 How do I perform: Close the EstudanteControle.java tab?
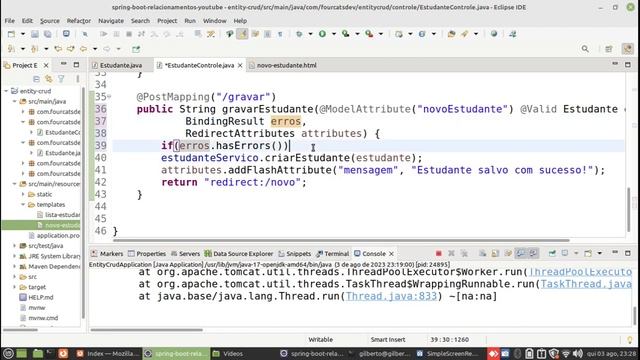pyautogui.click(x=240, y=65)
